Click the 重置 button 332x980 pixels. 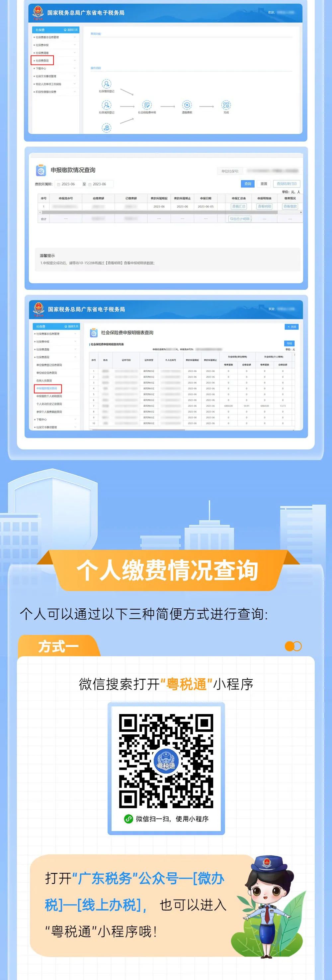tap(264, 184)
